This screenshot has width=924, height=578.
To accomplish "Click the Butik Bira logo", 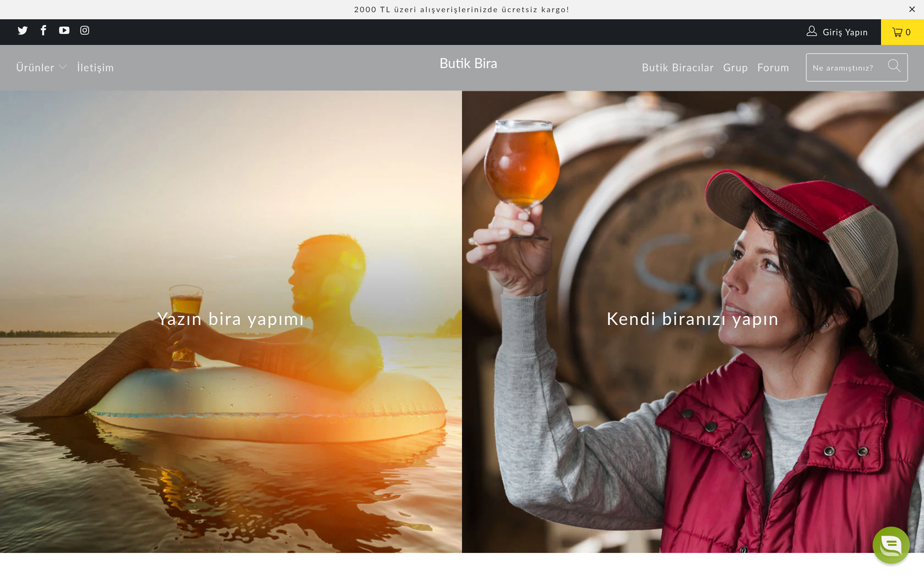I will click(468, 64).
